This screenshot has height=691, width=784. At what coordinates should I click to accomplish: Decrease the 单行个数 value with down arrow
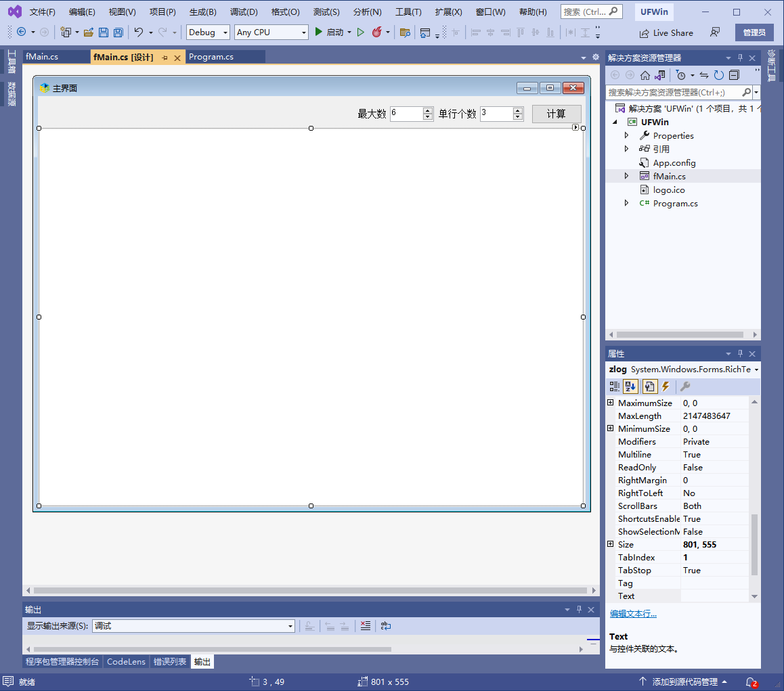point(518,117)
